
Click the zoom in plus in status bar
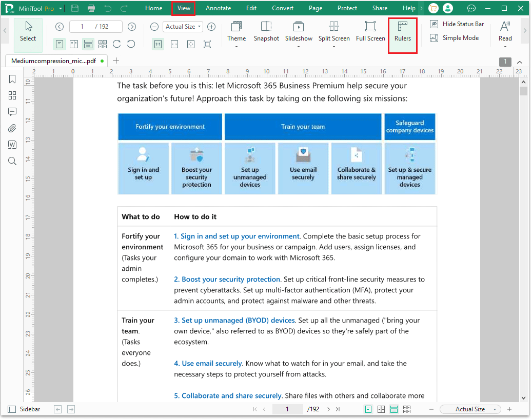click(509, 409)
